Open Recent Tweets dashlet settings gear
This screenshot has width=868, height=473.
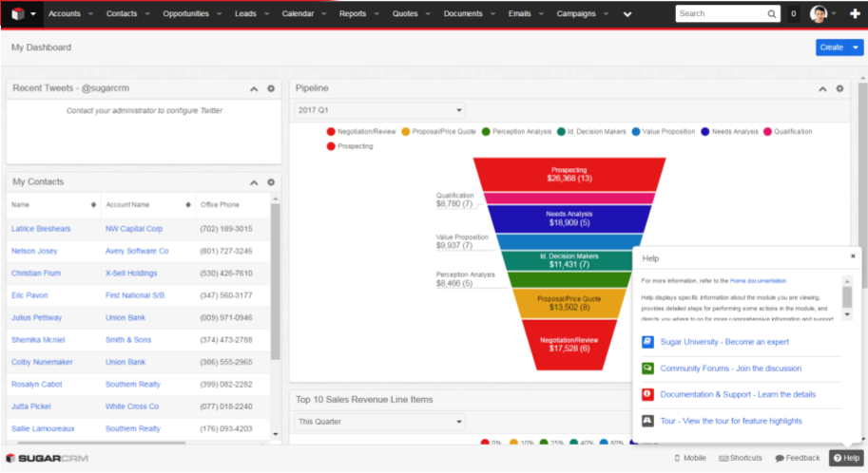point(271,88)
